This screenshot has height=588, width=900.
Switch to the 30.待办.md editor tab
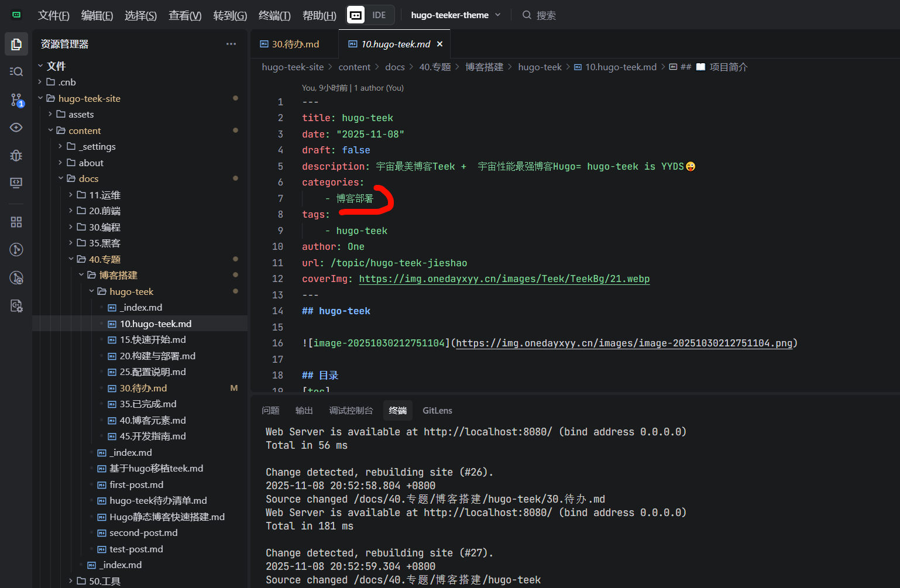pyautogui.click(x=295, y=44)
